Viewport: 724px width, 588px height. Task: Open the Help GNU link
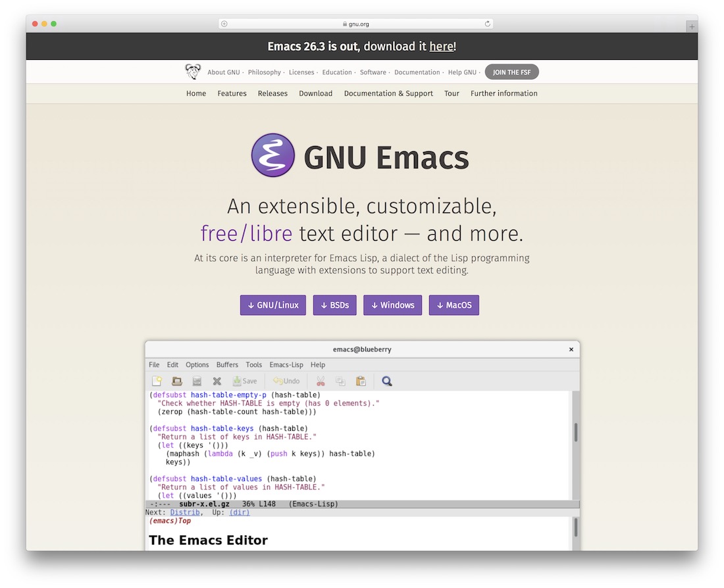(462, 72)
